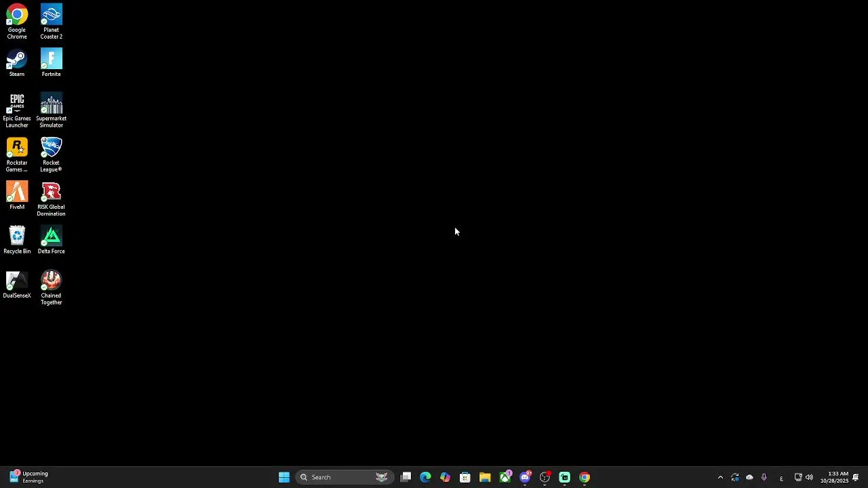The width and height of the screenshot is (868, 488).
Task: Click the Rocket League desktop icon
Action: point(51,155)
